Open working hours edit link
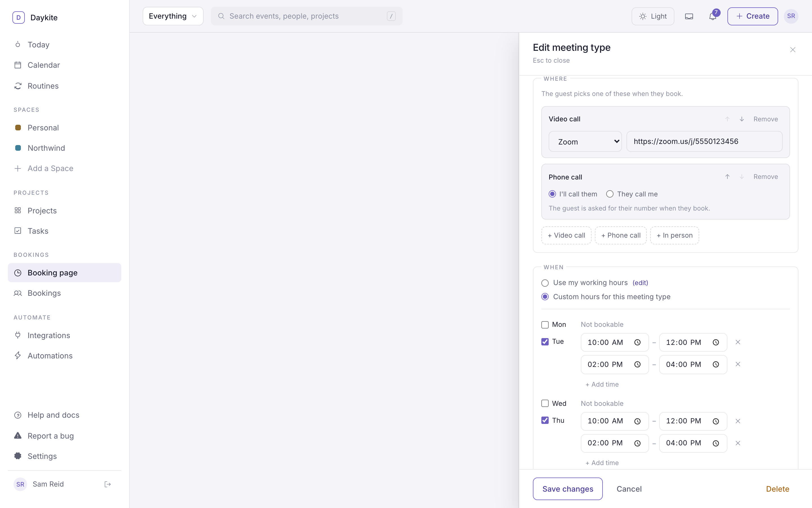The width and height of the screenshot is (812, 508). tap(640, 283)
